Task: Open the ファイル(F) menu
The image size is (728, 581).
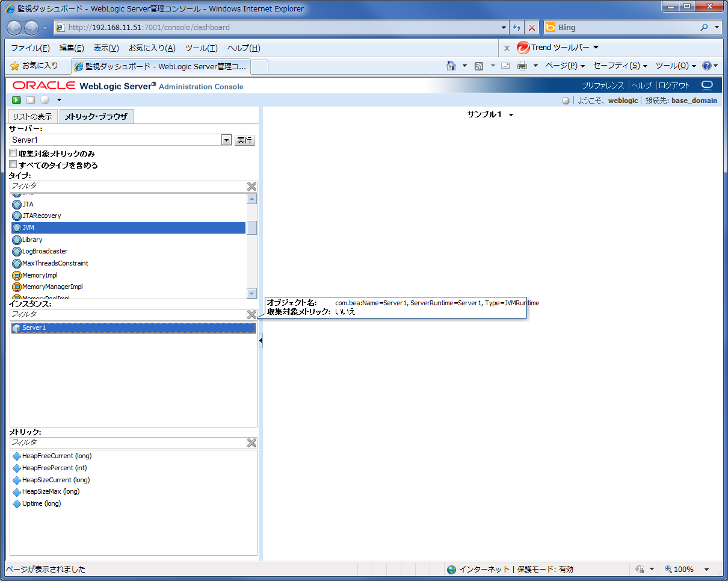Action: pos(30,48)
